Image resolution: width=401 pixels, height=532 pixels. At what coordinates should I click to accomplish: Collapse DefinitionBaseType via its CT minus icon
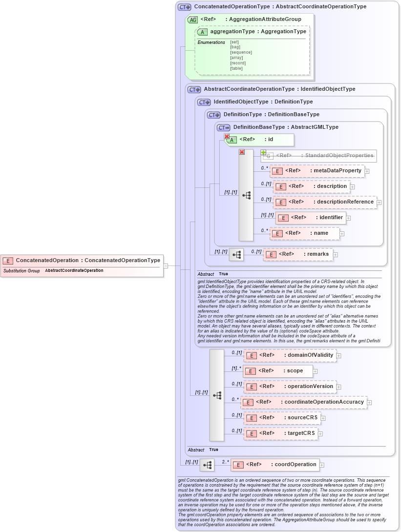click(x=224, y=127)
